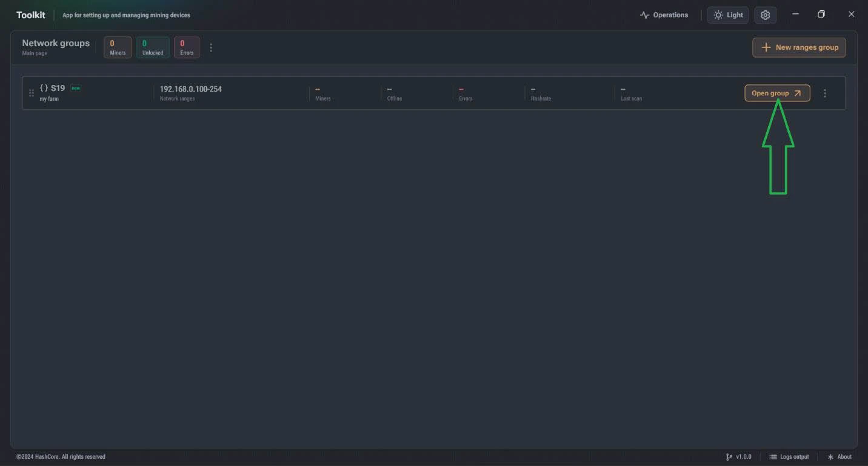Open the About page
The height and width of the screenshot is (466, 868).
[840, 457]
